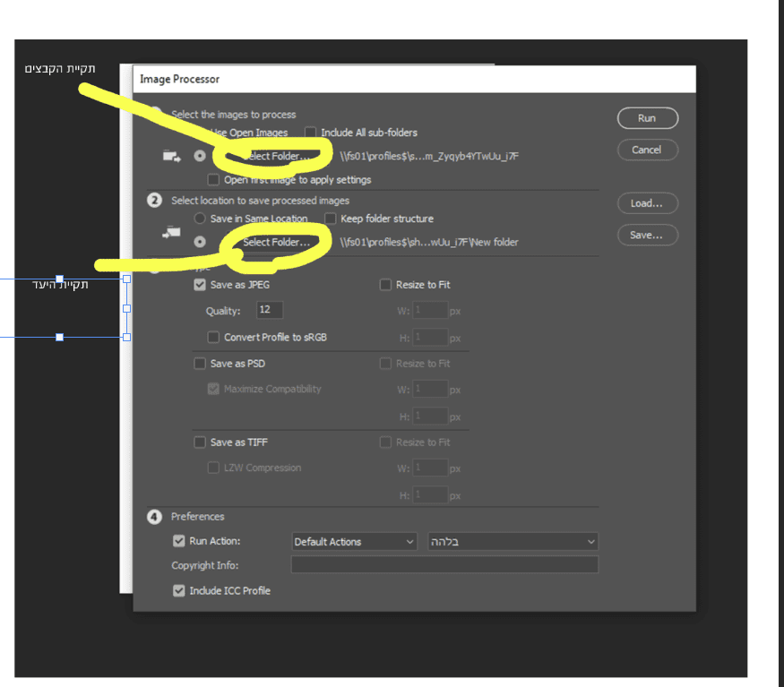Open the action name dropdown בלהה
Viewport: 784px width, 687px height.
coord(513,542)
